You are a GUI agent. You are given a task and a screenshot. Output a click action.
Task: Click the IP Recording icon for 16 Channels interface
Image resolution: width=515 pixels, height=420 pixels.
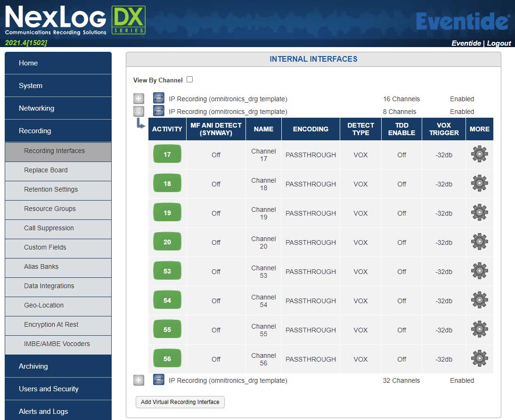coord(159,99)
